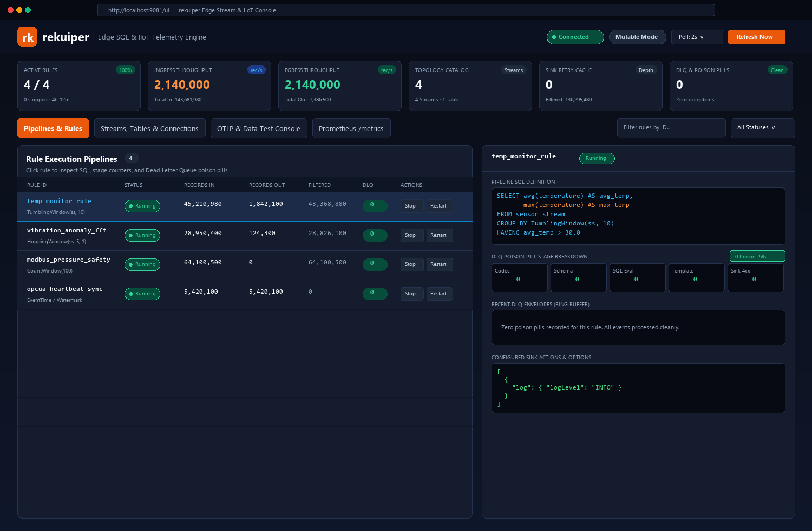Click DLQ count badge for temp_monitor_rule
The image size is (812, 531).
(375, 206)
